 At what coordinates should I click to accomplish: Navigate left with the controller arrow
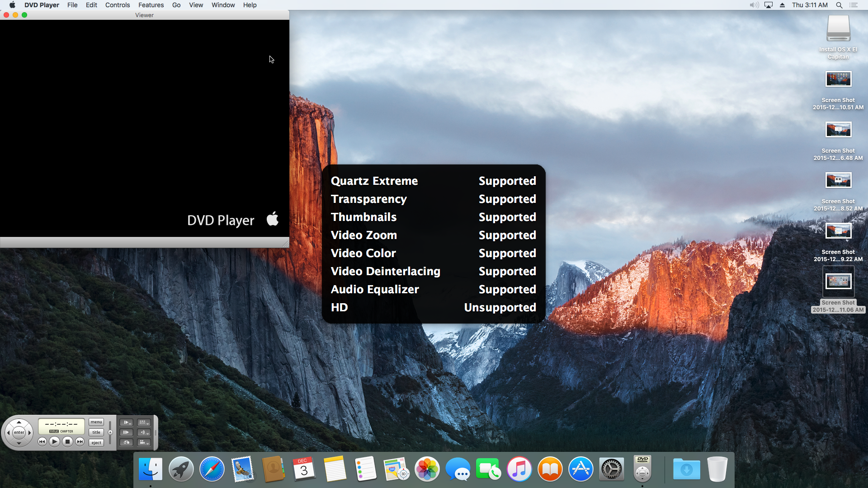[x=8, y=432]
